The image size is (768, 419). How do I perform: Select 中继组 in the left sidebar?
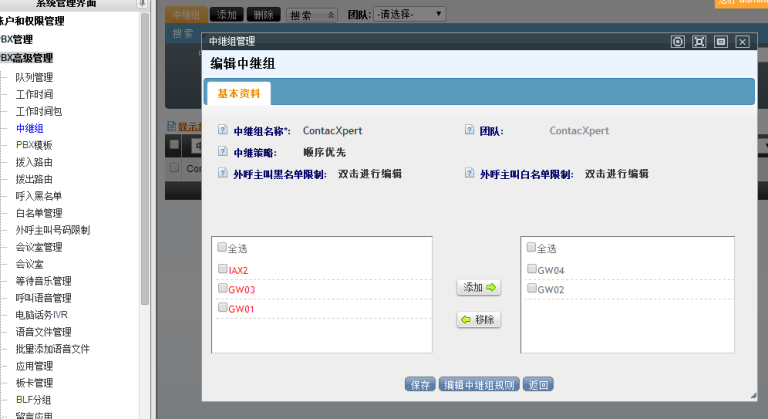[x=29, y=128]
